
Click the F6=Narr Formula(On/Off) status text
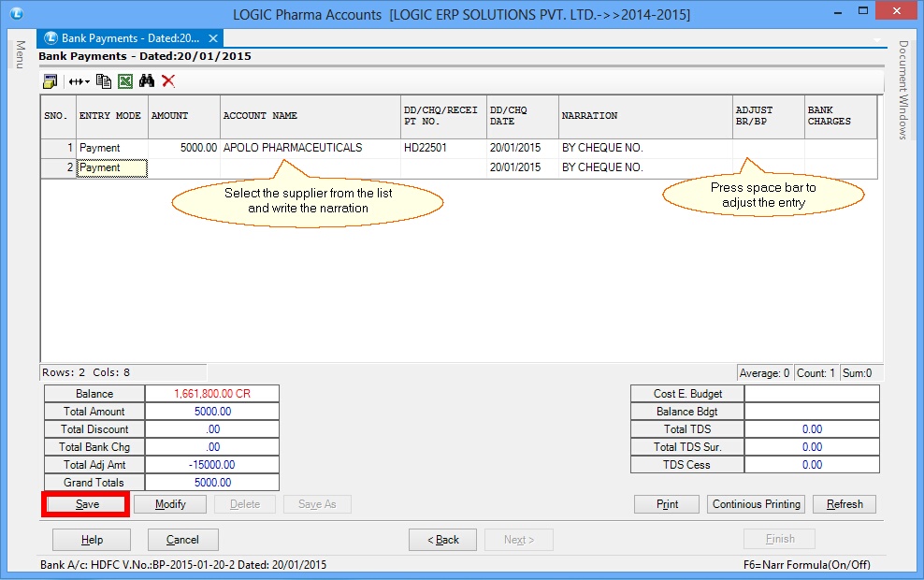point(807,565)
